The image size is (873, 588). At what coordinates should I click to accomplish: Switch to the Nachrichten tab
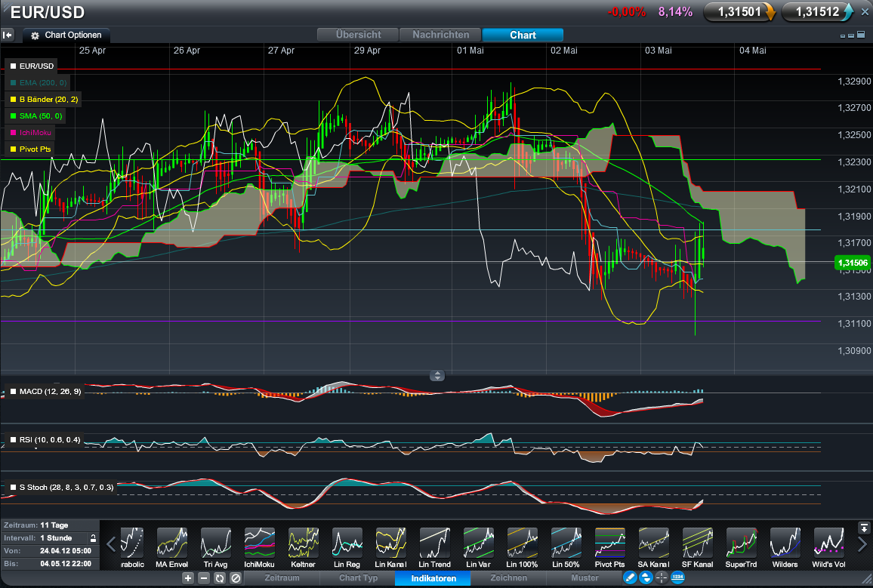440,35
